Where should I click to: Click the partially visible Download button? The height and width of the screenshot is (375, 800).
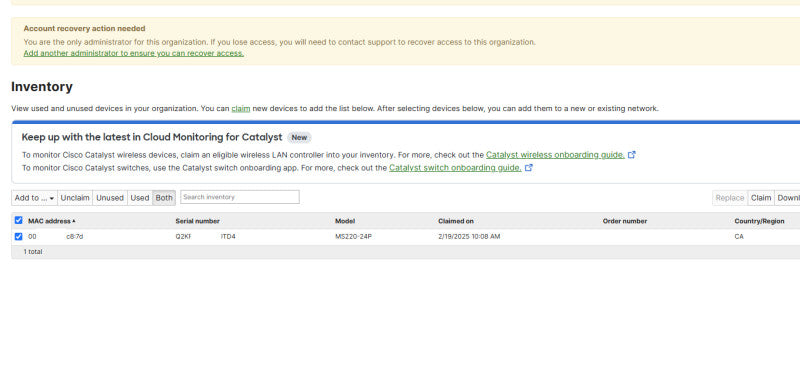tap(788, 198)
